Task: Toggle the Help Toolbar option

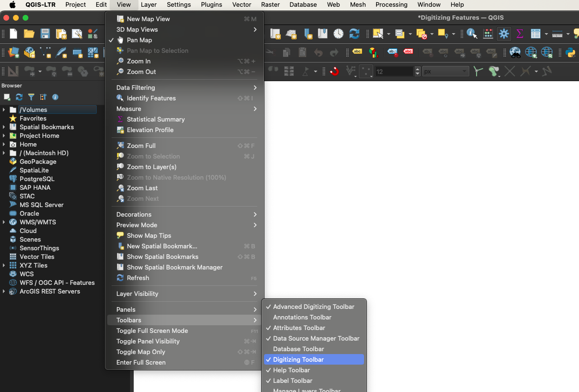Action: point(314,370)
